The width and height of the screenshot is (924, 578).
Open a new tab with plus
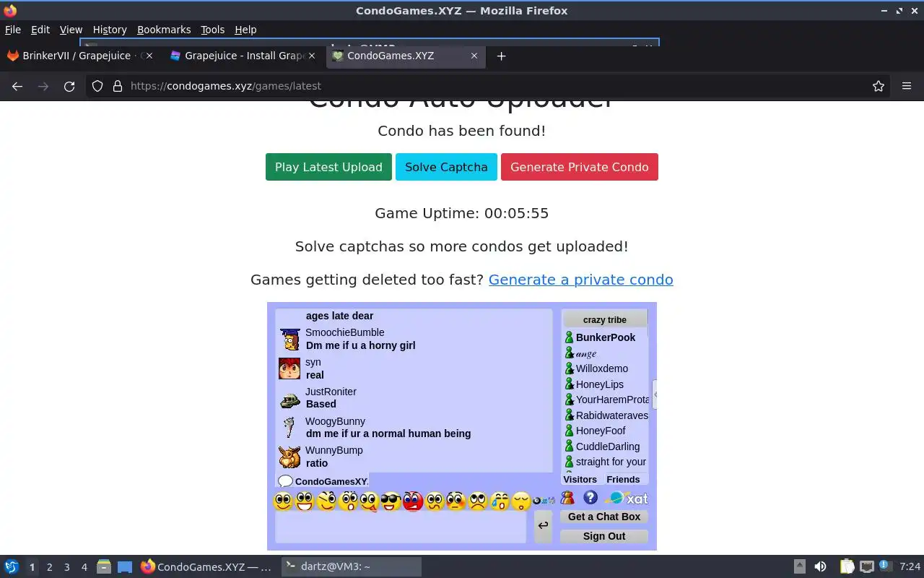pos(502,56)
